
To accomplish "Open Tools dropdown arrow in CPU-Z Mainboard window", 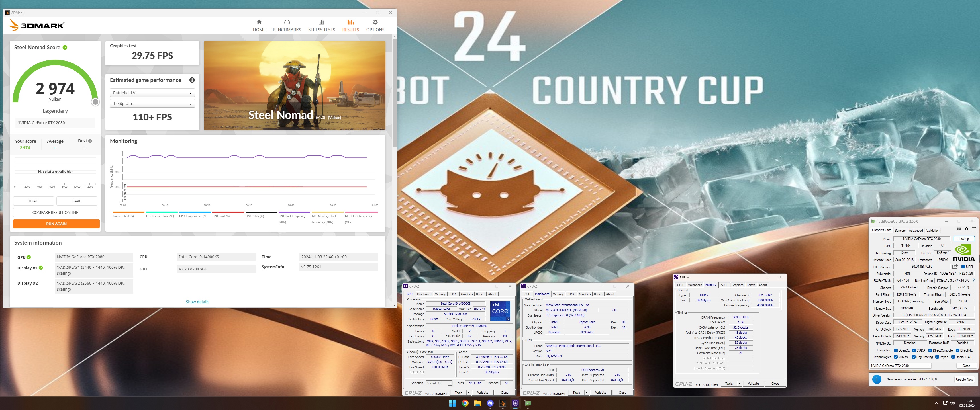I will (587, 393).
